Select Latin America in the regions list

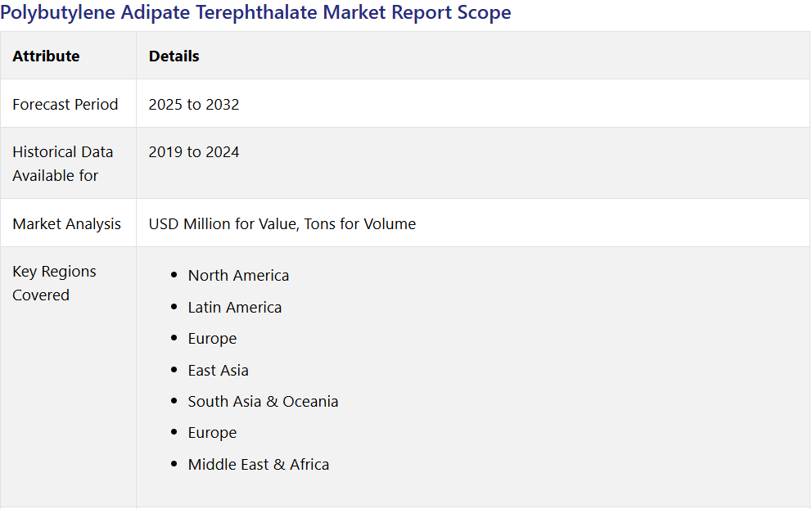(x=235, y=307)
